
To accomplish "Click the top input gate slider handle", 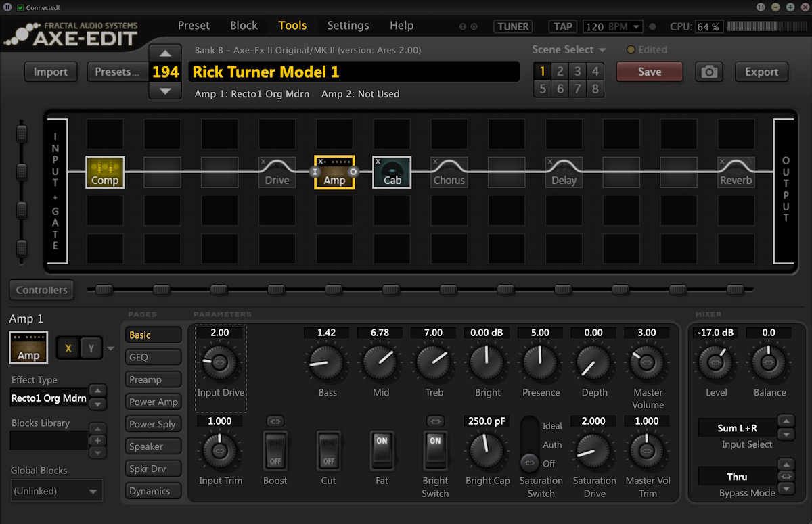I will pyautogui.click(x=22, y=133).
